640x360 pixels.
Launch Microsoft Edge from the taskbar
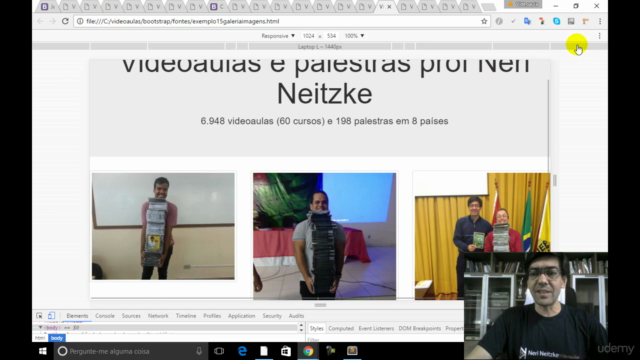[x=242, y=351]
